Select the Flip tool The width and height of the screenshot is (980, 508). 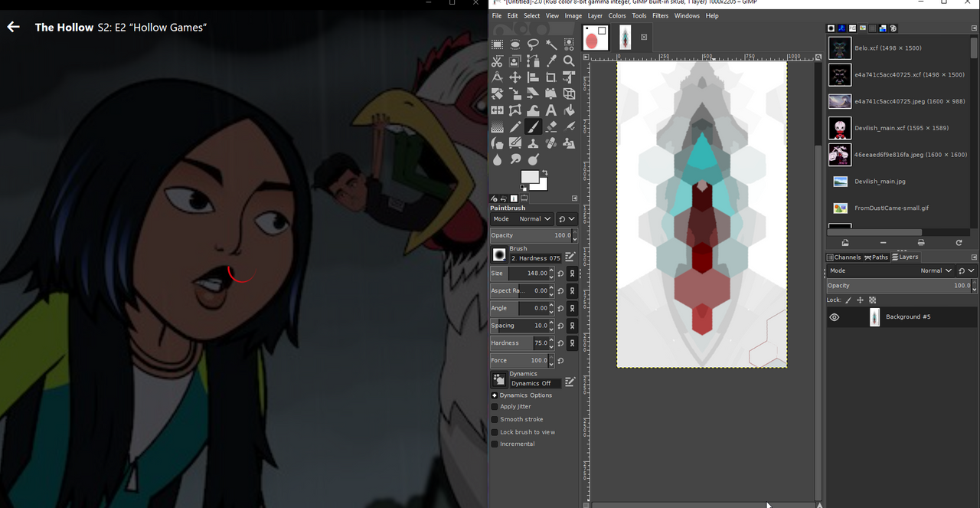coord(497,110)
